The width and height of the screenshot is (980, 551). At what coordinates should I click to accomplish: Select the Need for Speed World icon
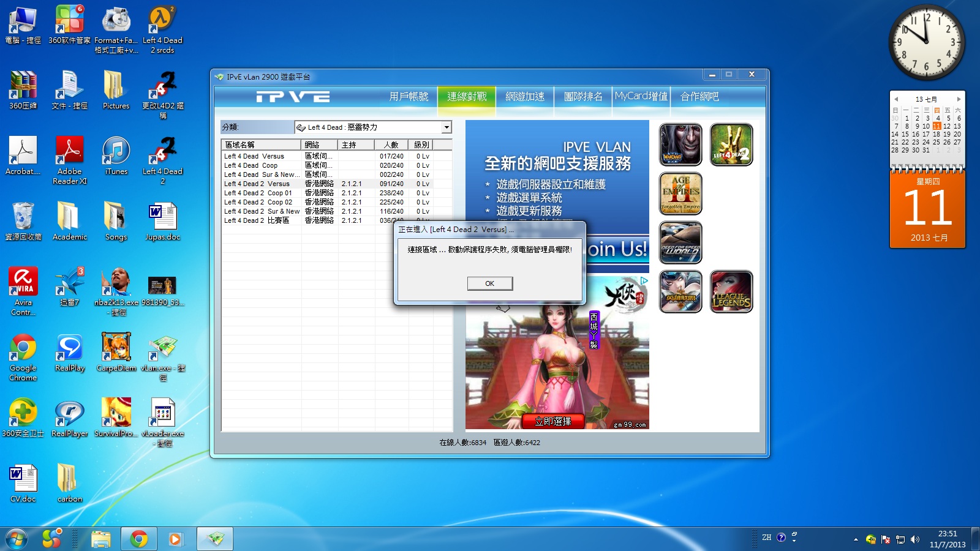click(680, 242)
